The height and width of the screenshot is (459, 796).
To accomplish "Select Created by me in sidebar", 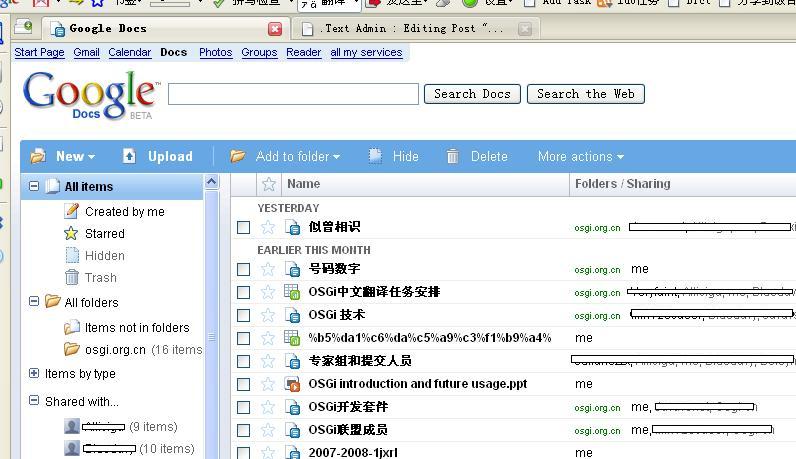I will click(x=124, y=211).
